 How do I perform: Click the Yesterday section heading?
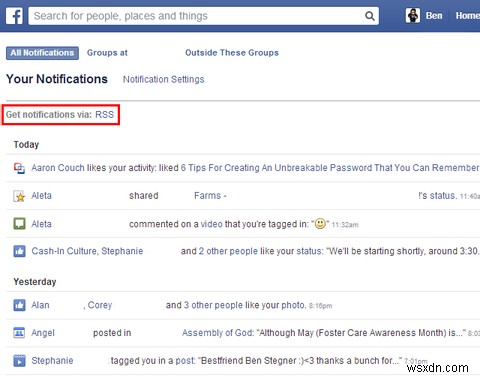click(x=35, y=282)
